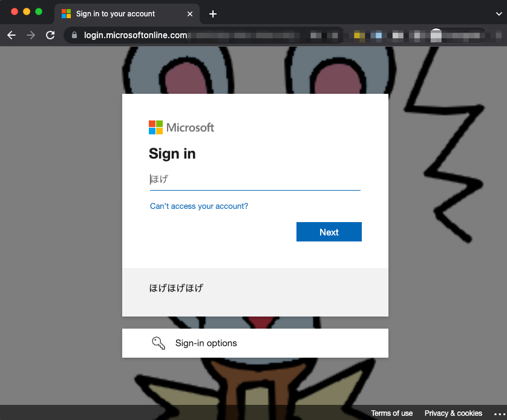Expand the tab search chevron
The image size is (507, 420).
[x=499, y=14]
